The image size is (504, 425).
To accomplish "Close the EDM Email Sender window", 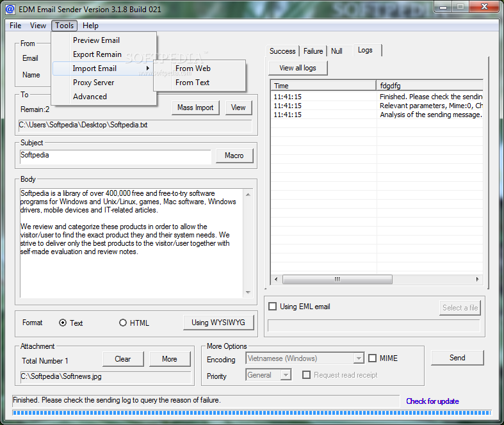I will click(484, 7).
